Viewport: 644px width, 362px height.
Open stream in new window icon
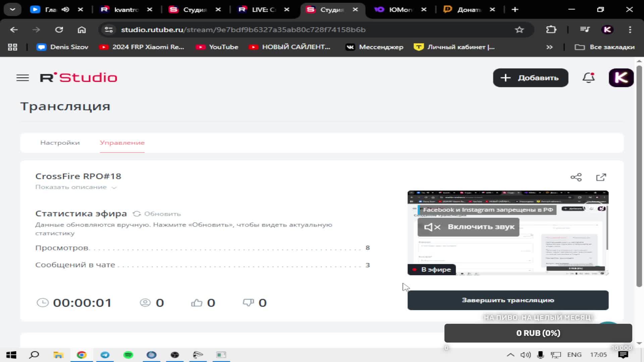click(x=601, y=177)
